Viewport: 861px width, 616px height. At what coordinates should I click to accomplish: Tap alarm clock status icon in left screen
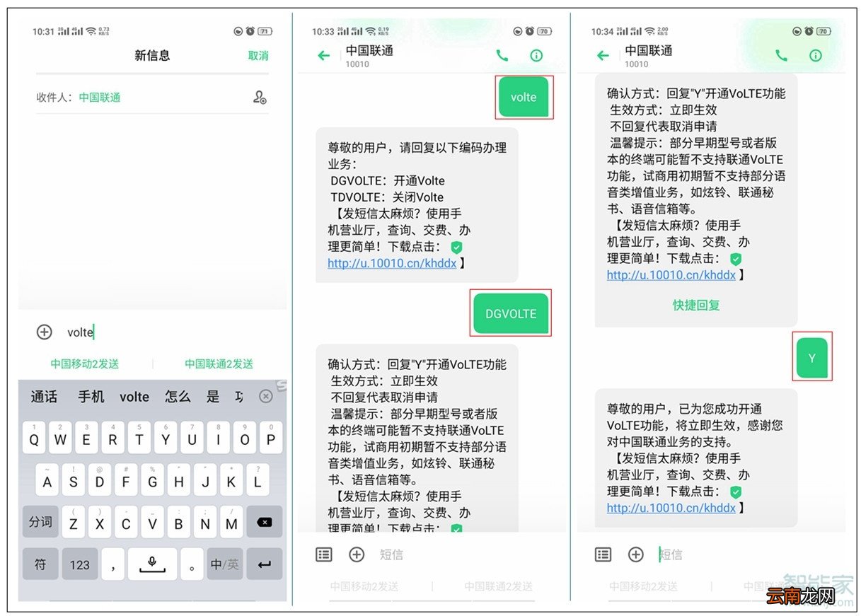(250, 31)
